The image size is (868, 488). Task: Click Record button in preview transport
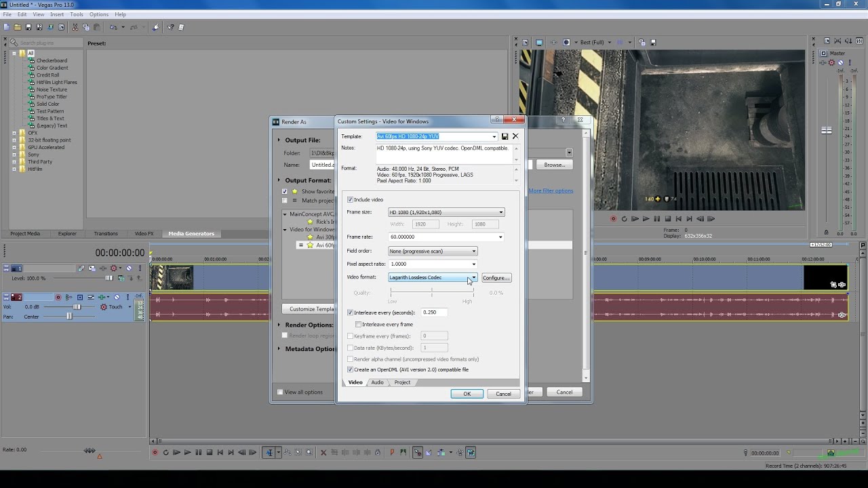613,219
